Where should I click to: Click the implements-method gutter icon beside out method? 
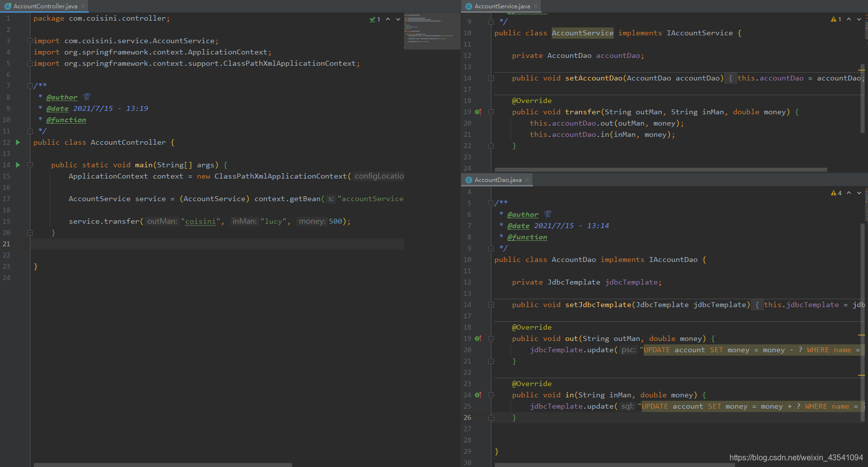478,338
